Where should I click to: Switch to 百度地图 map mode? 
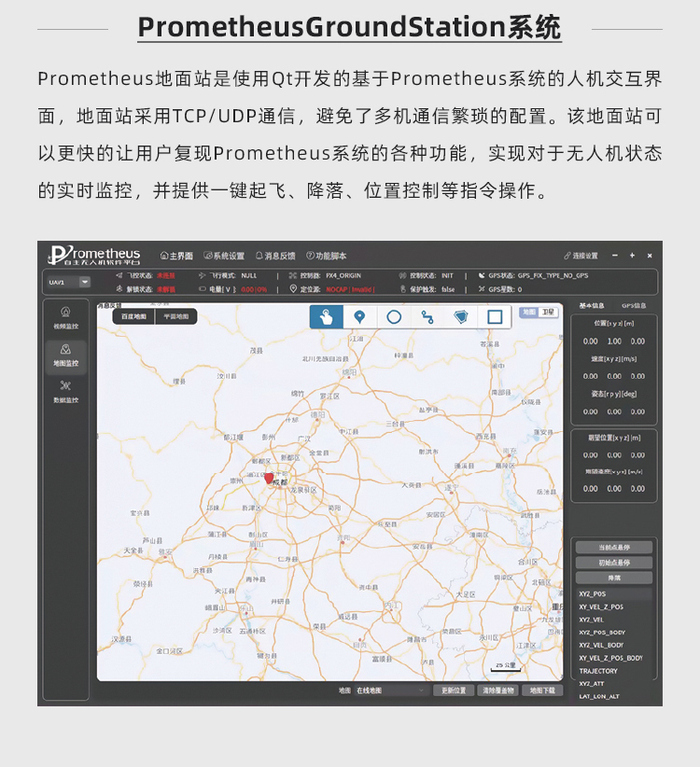click(x=133, y=316)
